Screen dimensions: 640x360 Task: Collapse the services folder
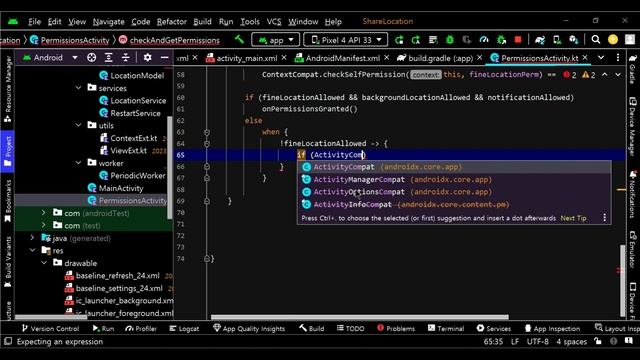[x=78, y=88]
